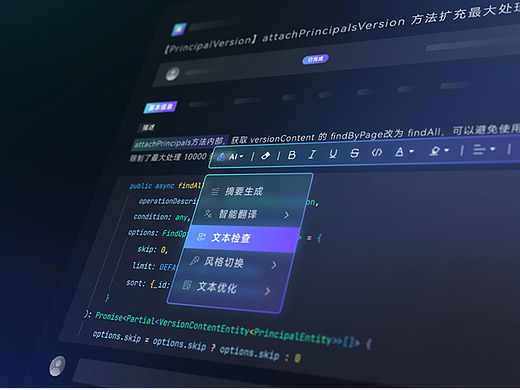Switch to the 基本信息 tab
The height and width of the screenshot is (390, 520).
coord(160,107)
